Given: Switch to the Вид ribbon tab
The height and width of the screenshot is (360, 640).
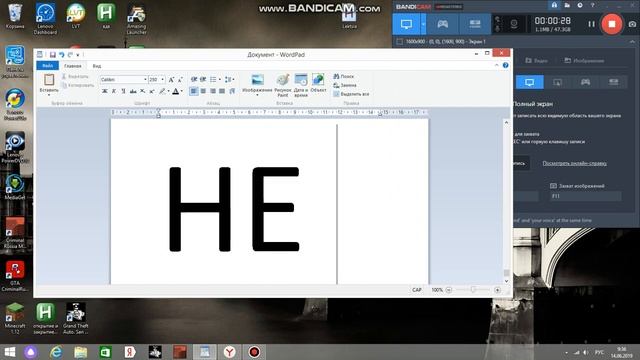Looking at the screenshot, I should pos(97,66).
